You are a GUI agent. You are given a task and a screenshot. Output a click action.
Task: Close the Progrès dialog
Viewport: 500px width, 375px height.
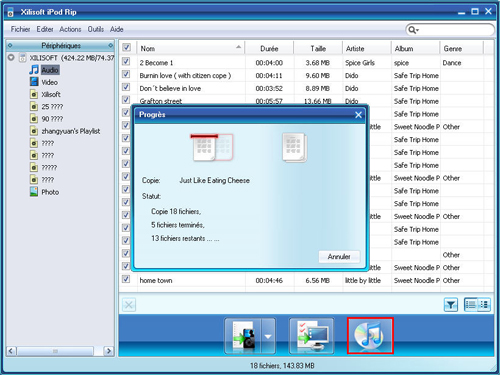(x=358, y=115)
